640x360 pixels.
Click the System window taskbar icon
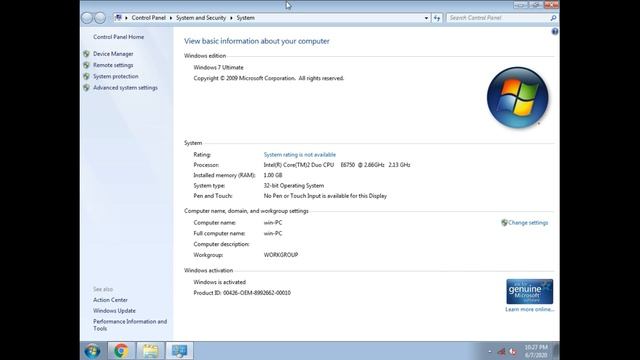coord(180,351)
